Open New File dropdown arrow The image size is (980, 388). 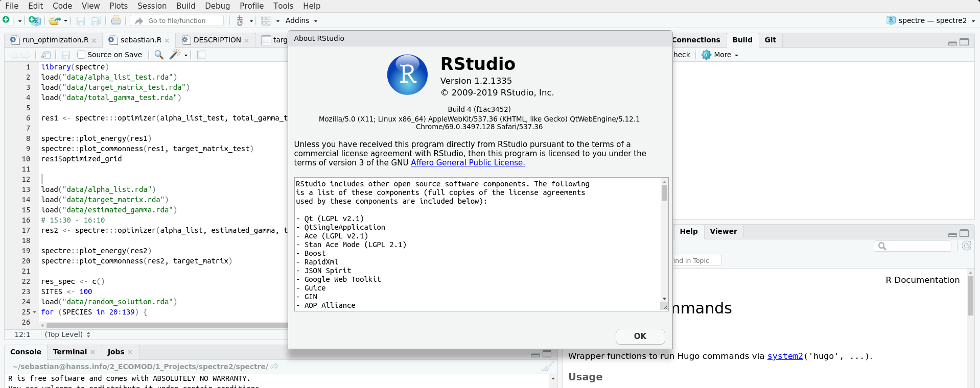[x=20, y=21]
